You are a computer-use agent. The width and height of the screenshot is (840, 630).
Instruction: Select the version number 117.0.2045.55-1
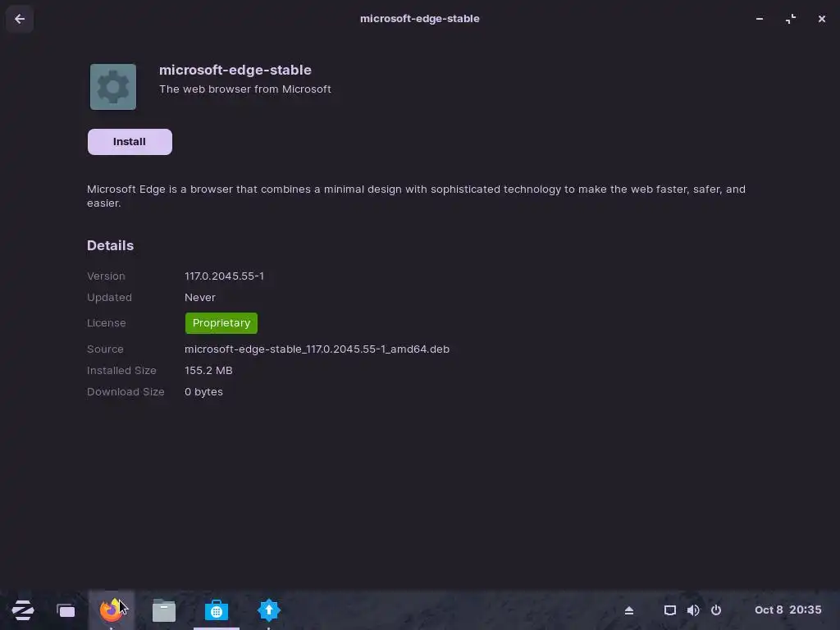225,276
